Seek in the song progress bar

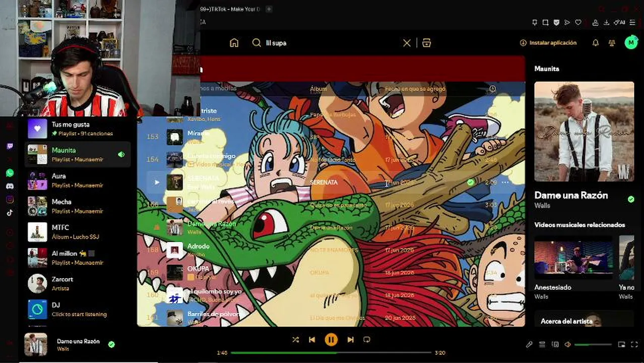click(331, 353)
